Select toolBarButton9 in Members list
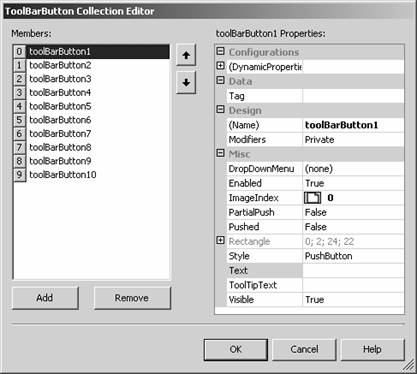Viewport: 417px width, 374px height. (98, 161)
